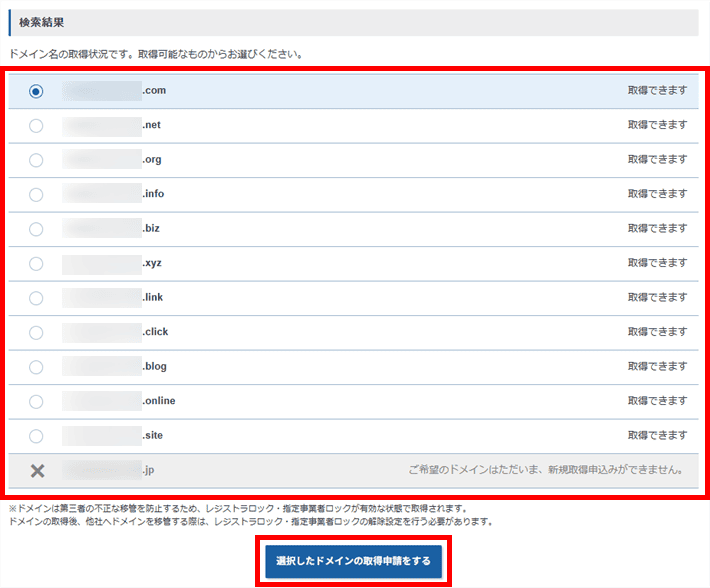Viewport: 710px width, 588px height.
Task: Select the .blog domain radio button
Action: point(36,367)
